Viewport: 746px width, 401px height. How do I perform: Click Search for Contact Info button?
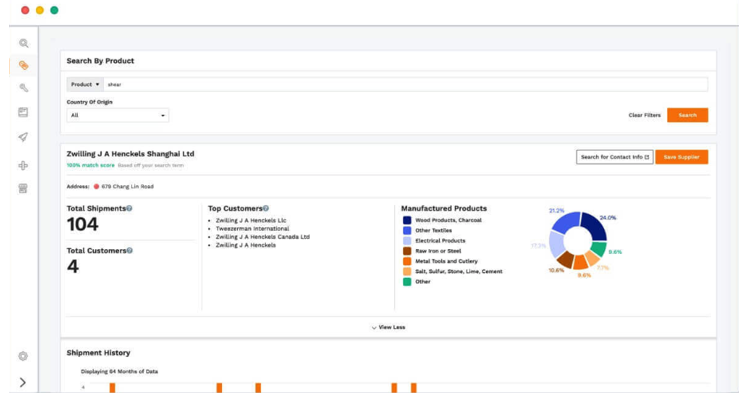pyautogui.click(x=614, y=157)
